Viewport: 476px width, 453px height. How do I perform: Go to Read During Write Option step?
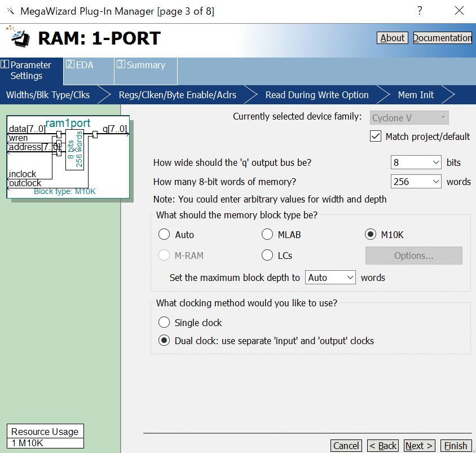click(317, 95)
